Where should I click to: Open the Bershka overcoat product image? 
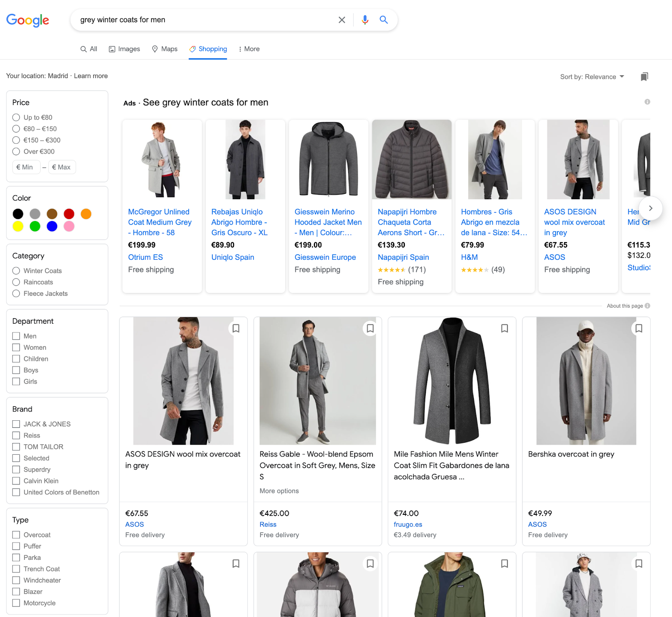pos(586,381)
